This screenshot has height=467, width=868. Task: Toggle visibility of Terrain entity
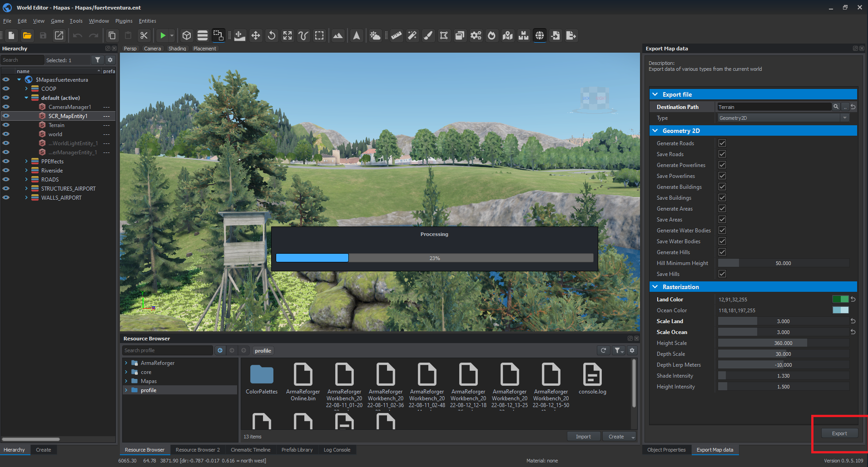point(6,125)
